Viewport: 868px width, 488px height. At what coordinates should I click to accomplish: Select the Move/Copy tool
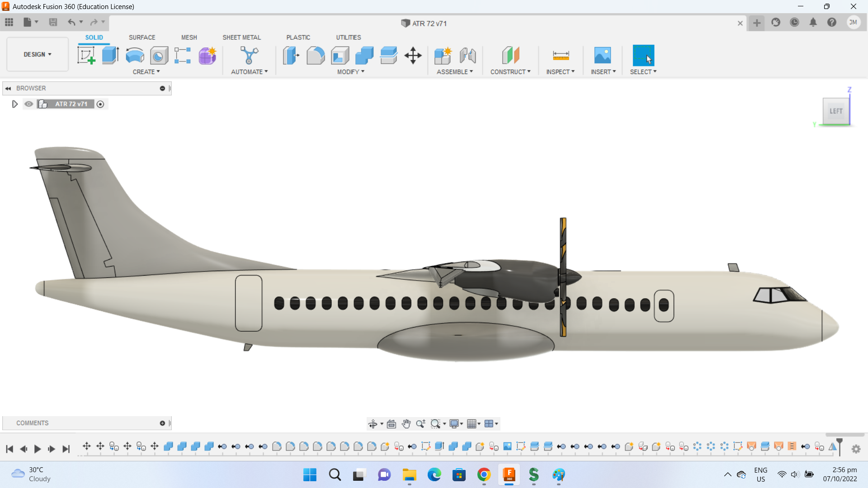(413, 56)
